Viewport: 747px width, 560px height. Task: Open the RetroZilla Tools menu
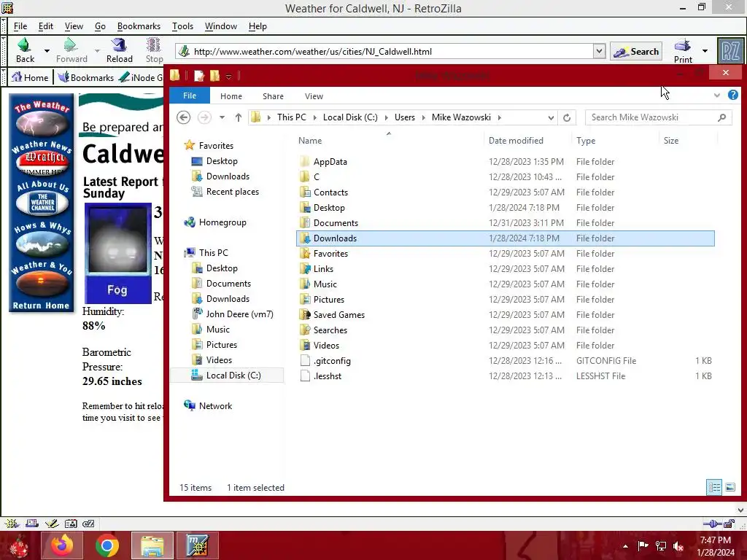point(182,26)
